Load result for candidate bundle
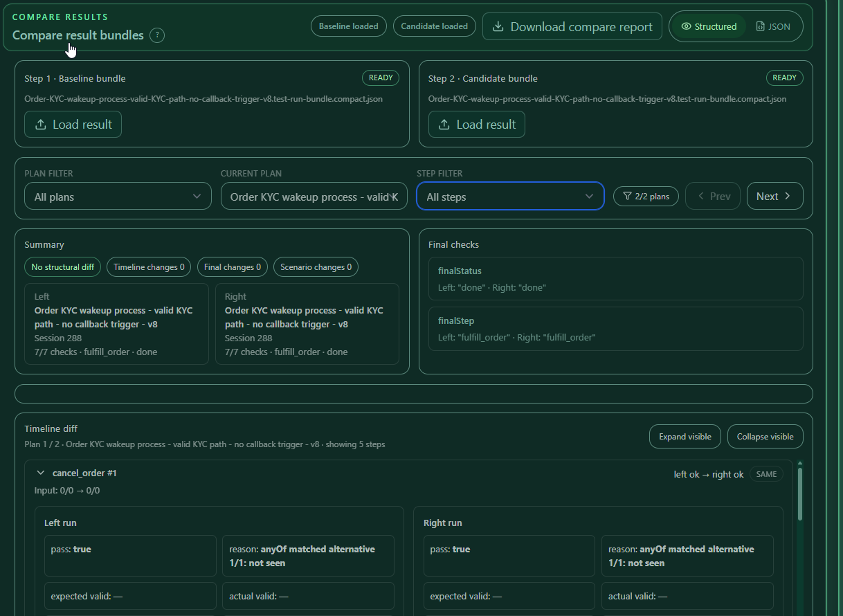This screenshot has width=843, height=616. coord(477,125)
